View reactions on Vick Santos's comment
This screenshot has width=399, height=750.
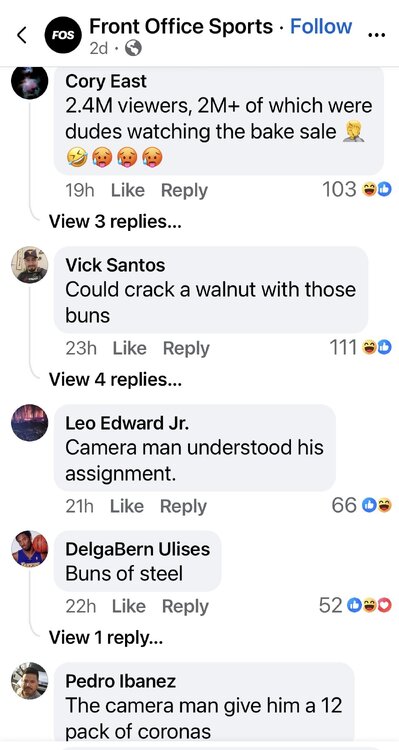pos(360,348)
